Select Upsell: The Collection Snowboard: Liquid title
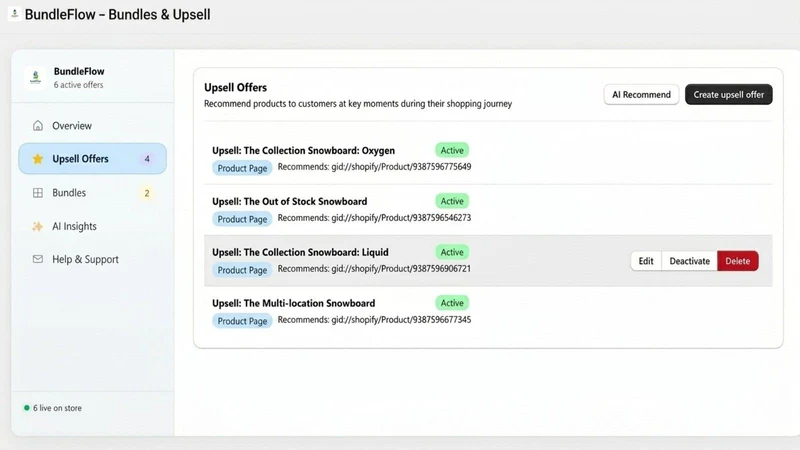 pos(301,253)
